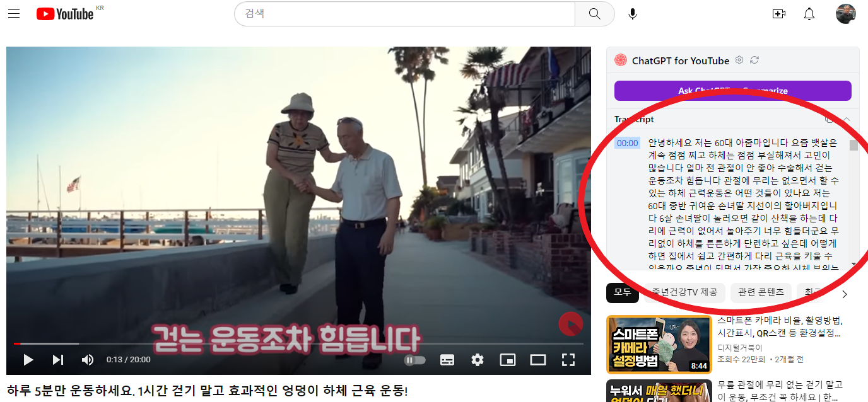868x402 pixels.
Task: Copy the transcript using the copy icon
Action: click(830, 119)
